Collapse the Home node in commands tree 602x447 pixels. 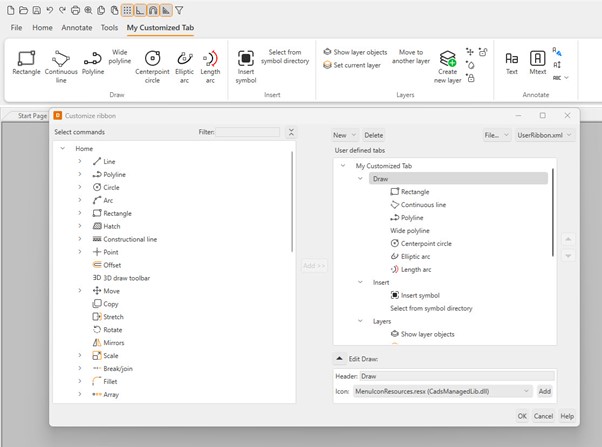[63, 149]
